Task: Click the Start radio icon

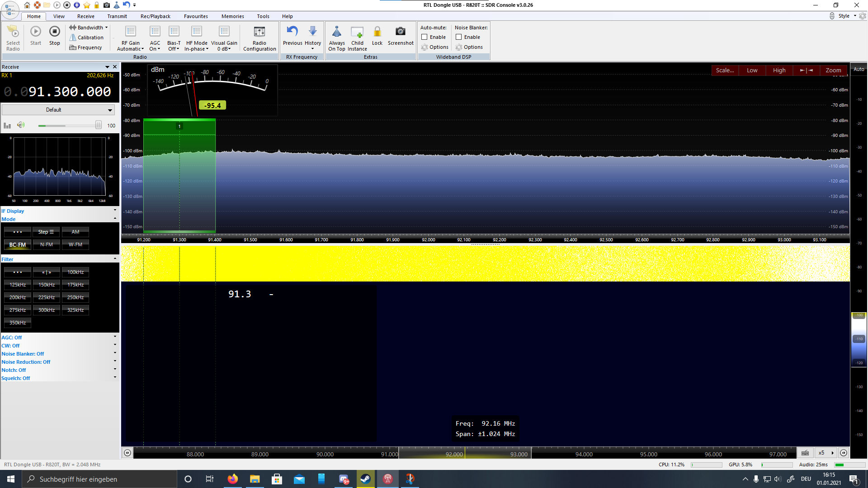Action: click(x=36, y=32)
